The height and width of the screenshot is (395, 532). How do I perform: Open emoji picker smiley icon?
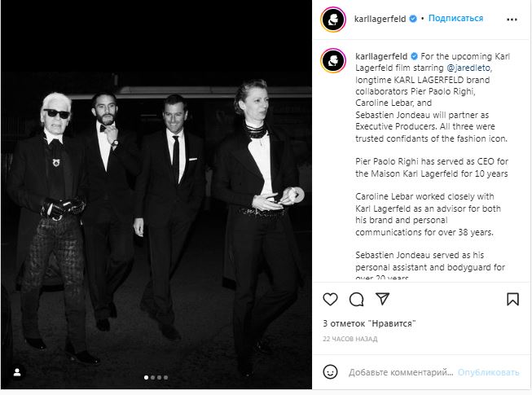point(330,372)
